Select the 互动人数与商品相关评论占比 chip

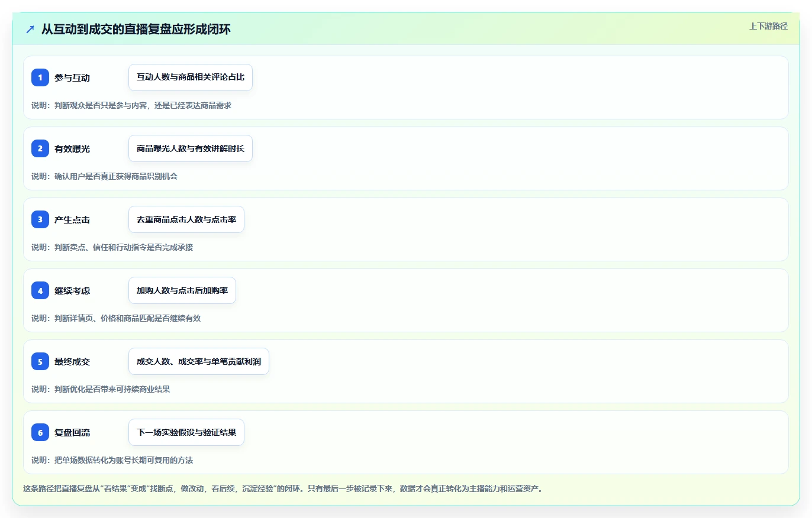[191, 77]
